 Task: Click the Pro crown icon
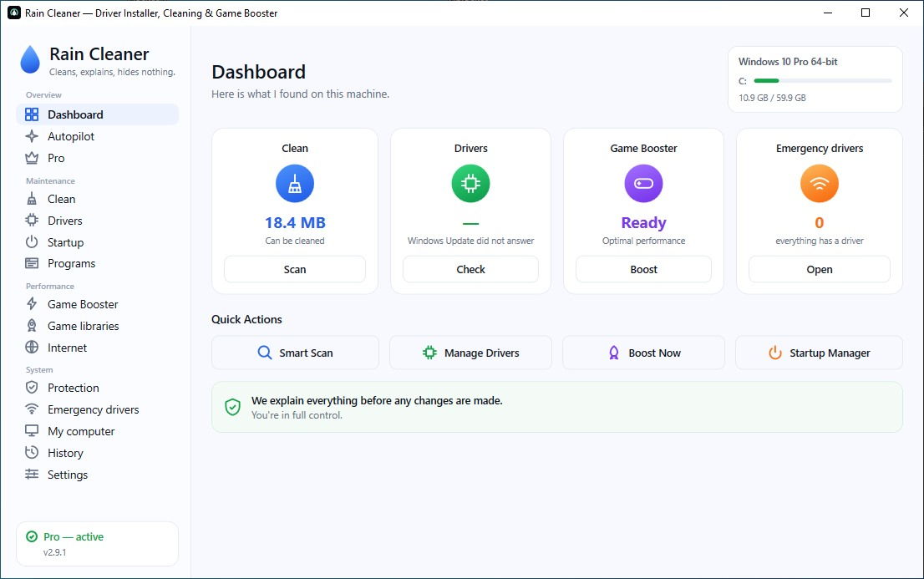32,158
